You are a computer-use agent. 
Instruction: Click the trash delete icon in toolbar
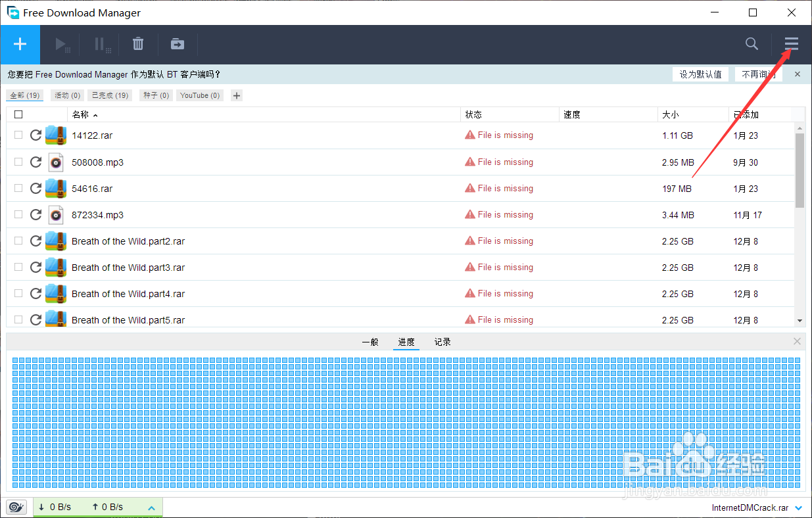(138, 44)
